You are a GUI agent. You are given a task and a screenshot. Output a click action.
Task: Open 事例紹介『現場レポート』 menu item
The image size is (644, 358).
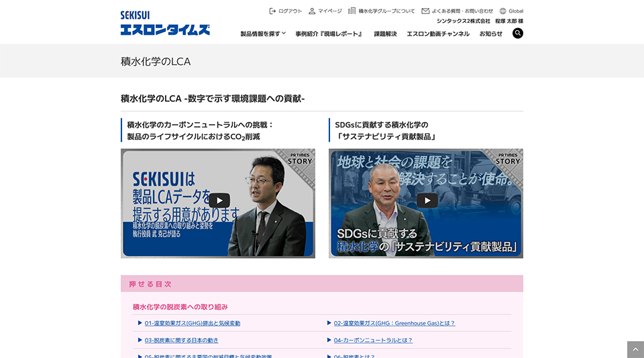[x=329, y=34]
